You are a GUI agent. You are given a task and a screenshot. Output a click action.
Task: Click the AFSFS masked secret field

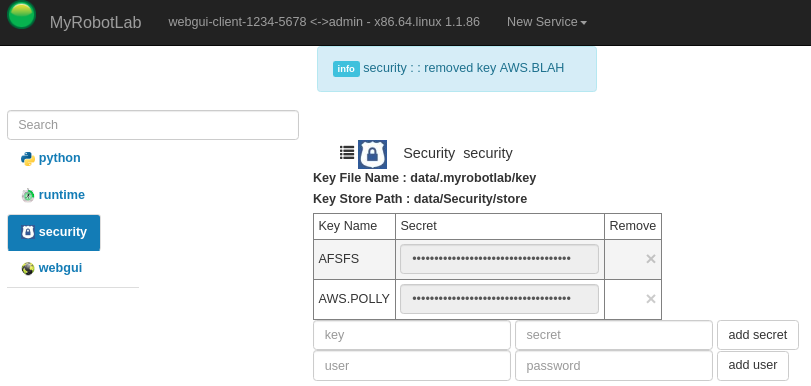(499, 259)
